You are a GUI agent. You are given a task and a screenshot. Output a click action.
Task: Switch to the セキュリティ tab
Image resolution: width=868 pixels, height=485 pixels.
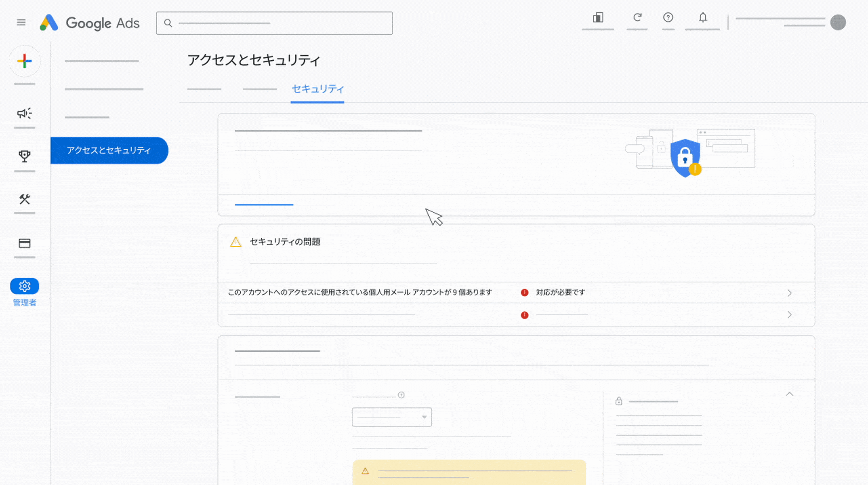[317, 89]
